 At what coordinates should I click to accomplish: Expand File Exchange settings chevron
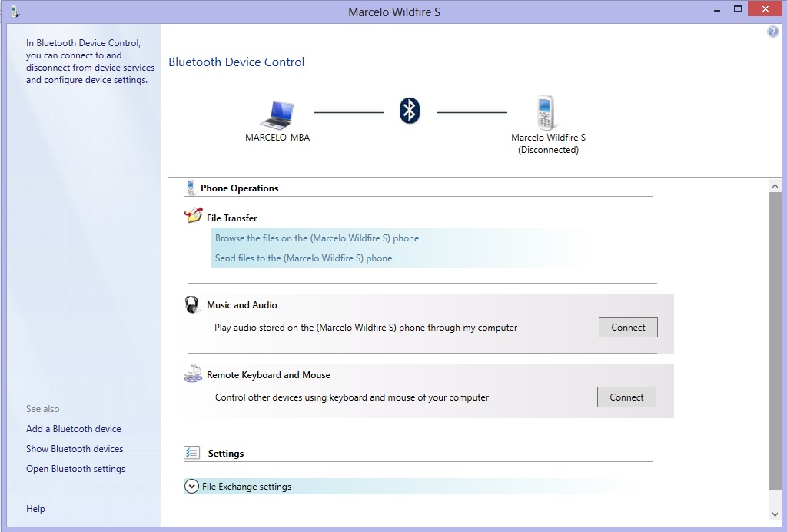click(x=191, y=487)
